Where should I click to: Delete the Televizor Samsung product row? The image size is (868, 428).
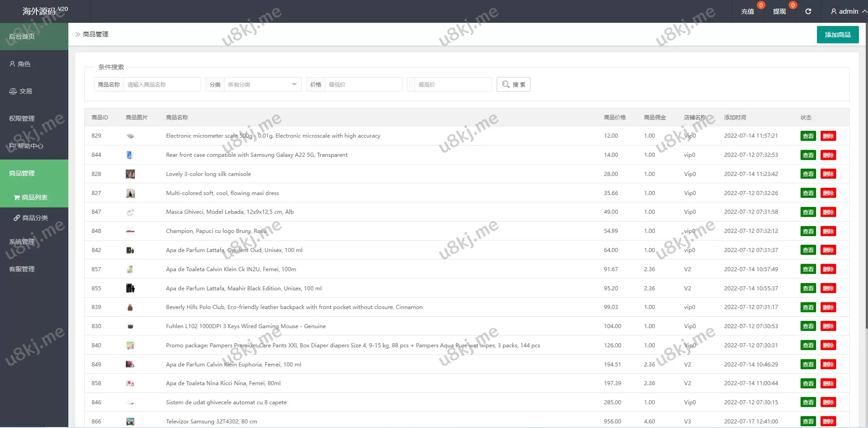point(828,421)
